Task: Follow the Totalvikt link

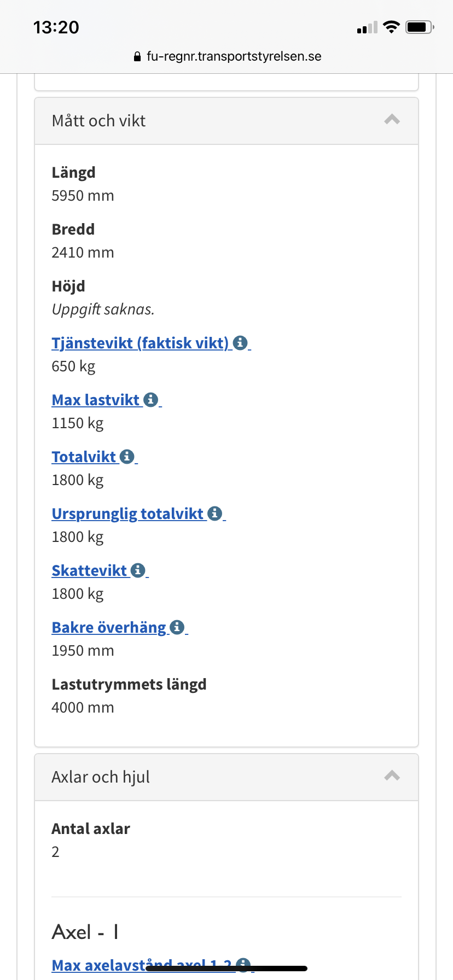Action: point(84,457)
